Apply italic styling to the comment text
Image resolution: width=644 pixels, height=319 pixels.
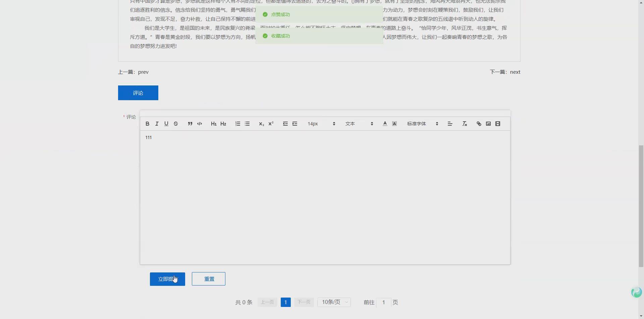(157, 124)
